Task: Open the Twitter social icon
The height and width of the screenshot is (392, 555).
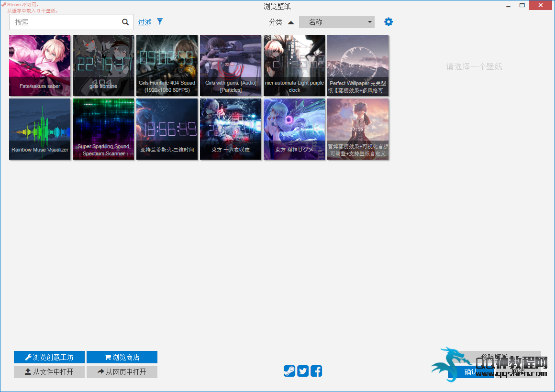Action: pos(303,371)
